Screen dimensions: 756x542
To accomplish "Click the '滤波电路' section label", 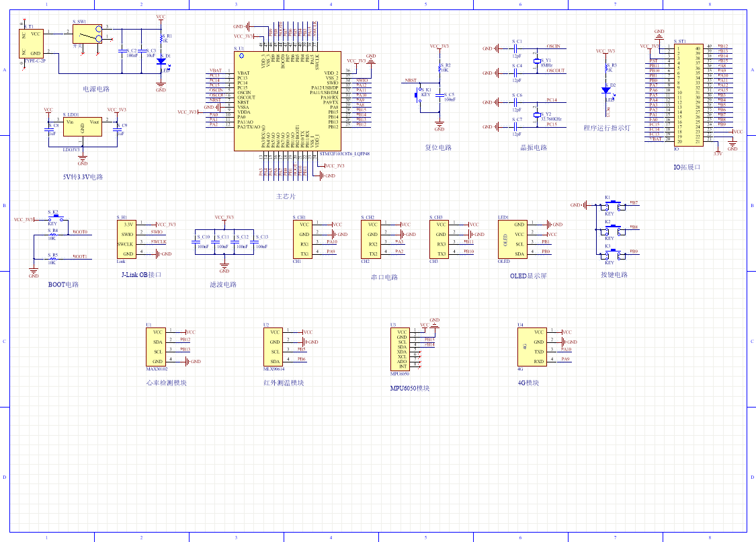I will 223,284.
